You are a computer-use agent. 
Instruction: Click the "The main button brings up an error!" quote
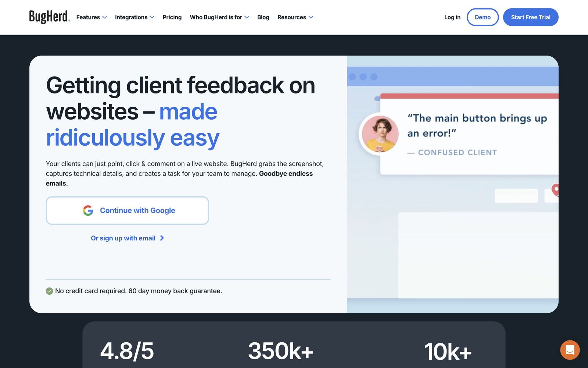[477, 125]
